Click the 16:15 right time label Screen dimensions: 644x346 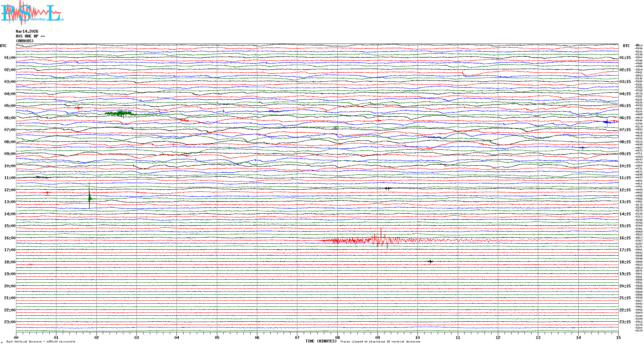point(625,238)
